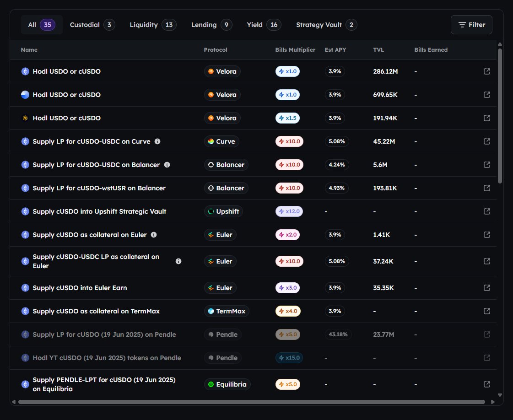Switch to the Yield tab
Image resolution: width=513 pixels, height=420 pixels.
coord(264,25)
